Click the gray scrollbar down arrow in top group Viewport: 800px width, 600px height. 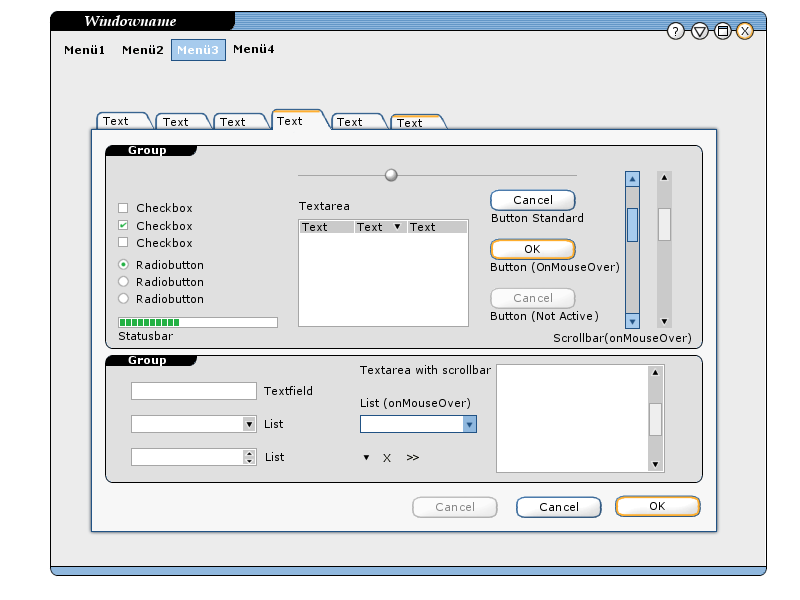pyautogui.click(x=664, y=321)
